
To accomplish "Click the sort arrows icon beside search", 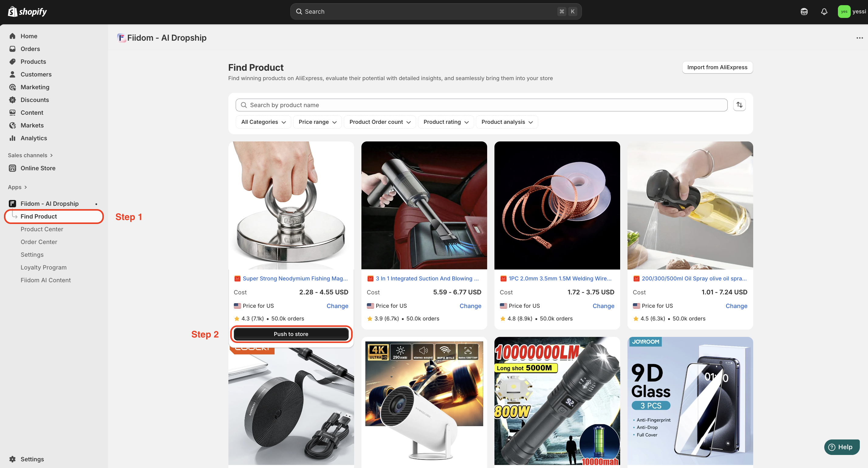I will point(739,105).
